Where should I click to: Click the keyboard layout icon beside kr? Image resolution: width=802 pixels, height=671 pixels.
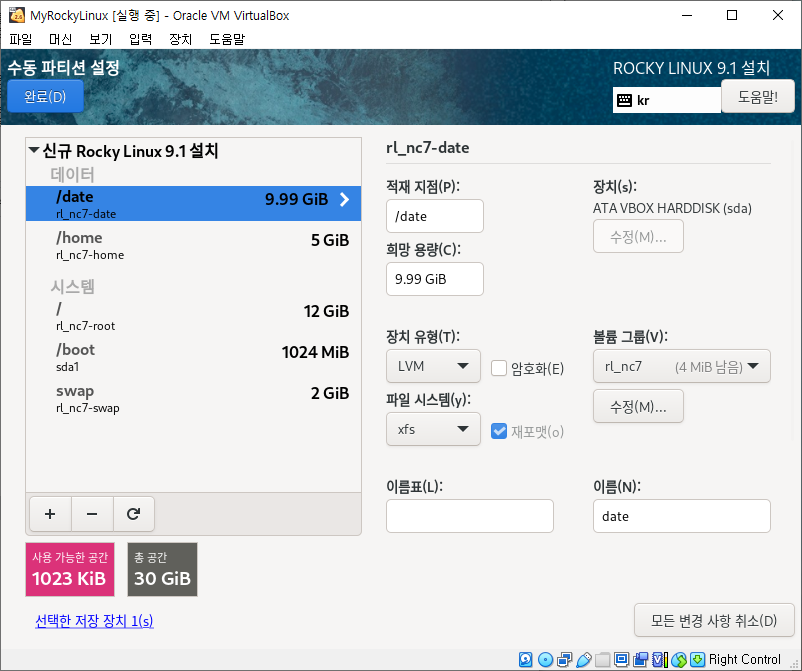click(x=625, y=100)
